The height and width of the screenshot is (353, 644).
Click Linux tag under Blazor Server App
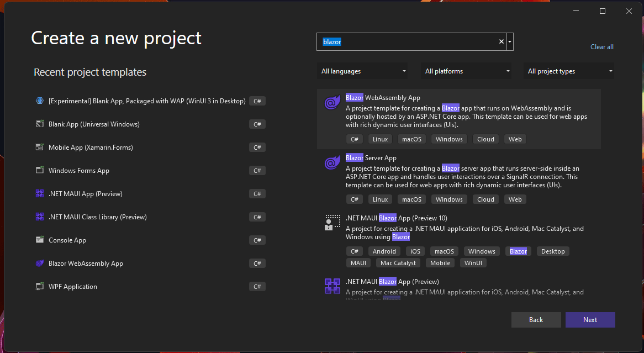tap(381, 199)
